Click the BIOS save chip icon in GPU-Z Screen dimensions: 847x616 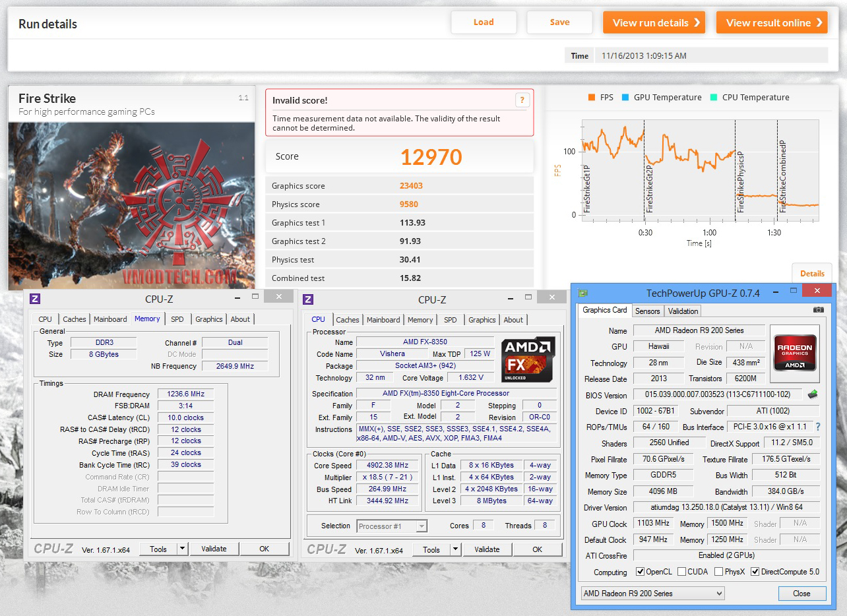[x=813, y=394]
